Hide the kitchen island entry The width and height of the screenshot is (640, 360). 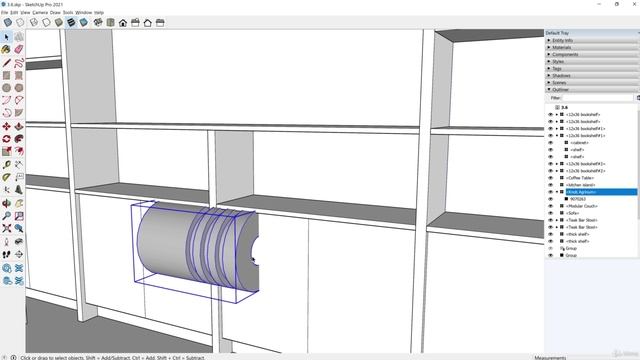tap(550, 185)
